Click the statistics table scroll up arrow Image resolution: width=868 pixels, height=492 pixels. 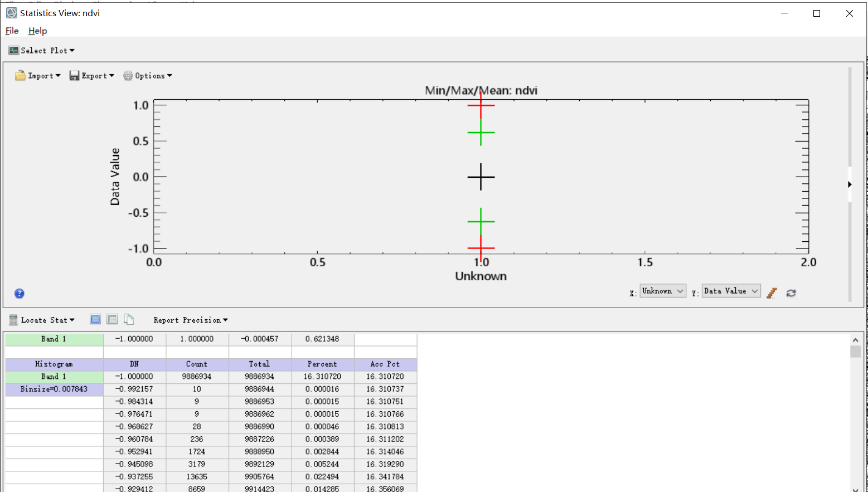pos(856,339)
